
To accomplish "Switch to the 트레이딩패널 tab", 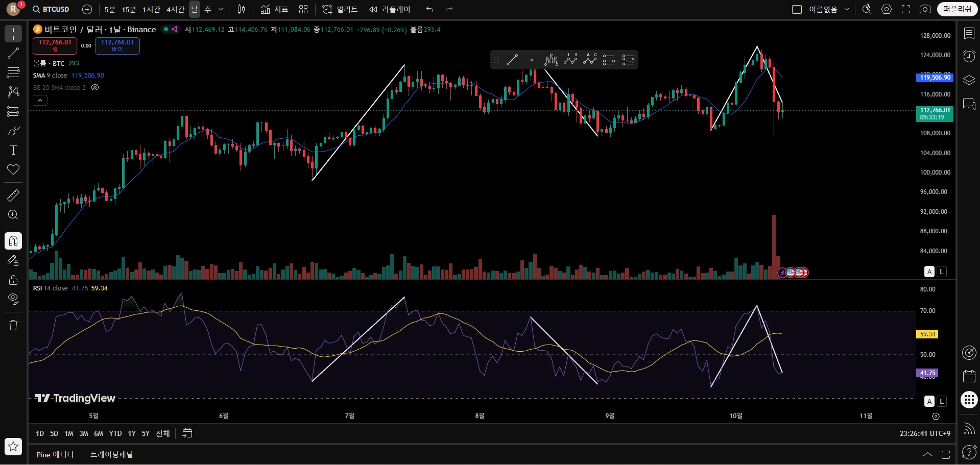I will (111, 454).
